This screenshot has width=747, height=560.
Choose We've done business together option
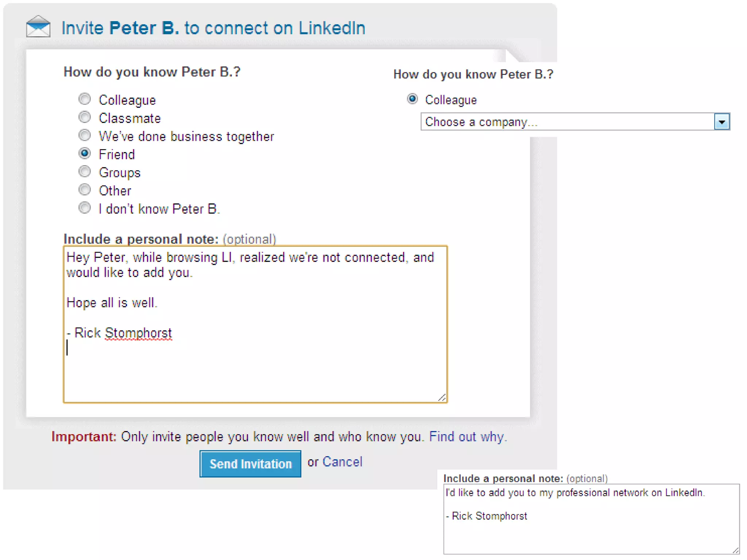point(85,135)
